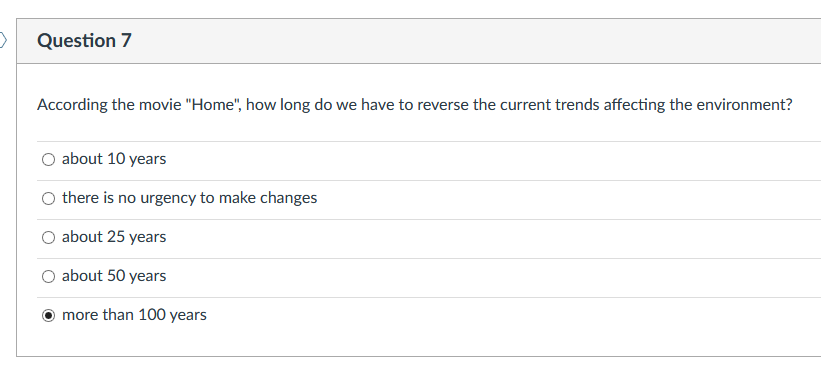Click the 'there is no urgency to make changes' text
821x378 pixels.
coord(190,198)
